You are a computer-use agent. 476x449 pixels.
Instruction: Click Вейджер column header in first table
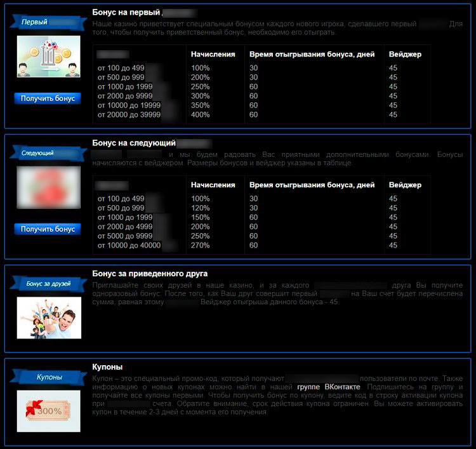pyautogui.click(x=405, y=55)
